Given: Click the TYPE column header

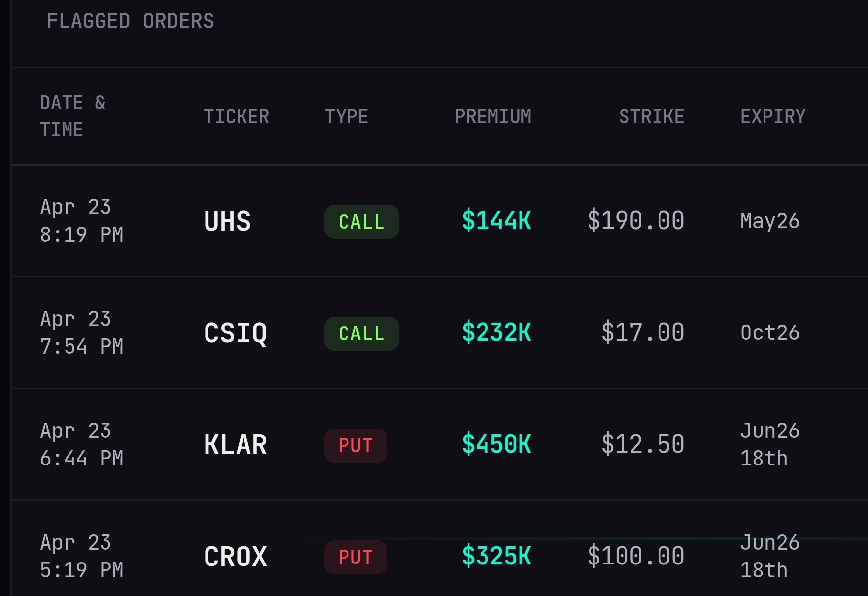Looking at the screenshot, I should tap(347, 117).
